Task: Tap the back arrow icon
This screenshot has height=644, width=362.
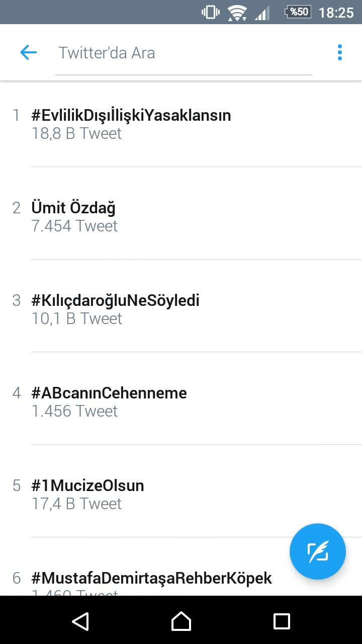Action: [x=29, y=52]
